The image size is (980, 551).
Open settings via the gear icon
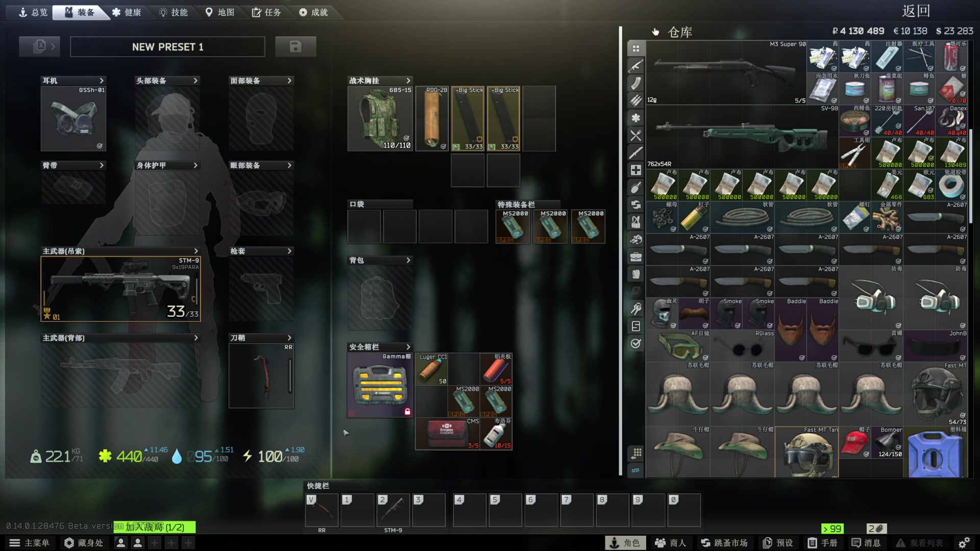[964, 543]
